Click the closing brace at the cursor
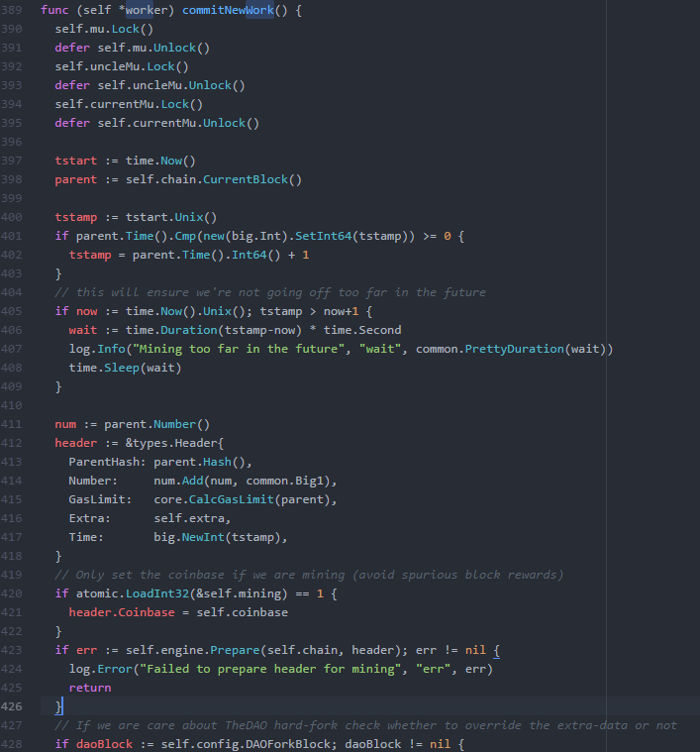This screenshot has width=700, height=752. coord(58,706)
